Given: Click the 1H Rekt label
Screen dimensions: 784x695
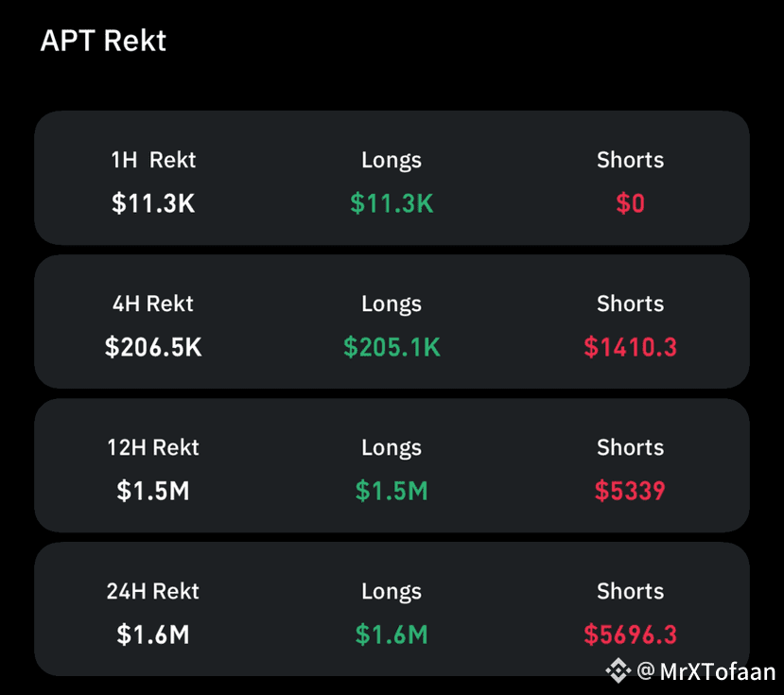Looking at the screenshot, I should [x=153, y=160].
